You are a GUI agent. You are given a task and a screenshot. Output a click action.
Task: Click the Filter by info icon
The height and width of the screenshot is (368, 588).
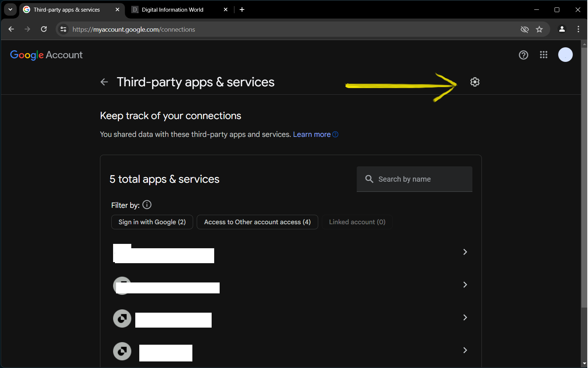[147, 205]
